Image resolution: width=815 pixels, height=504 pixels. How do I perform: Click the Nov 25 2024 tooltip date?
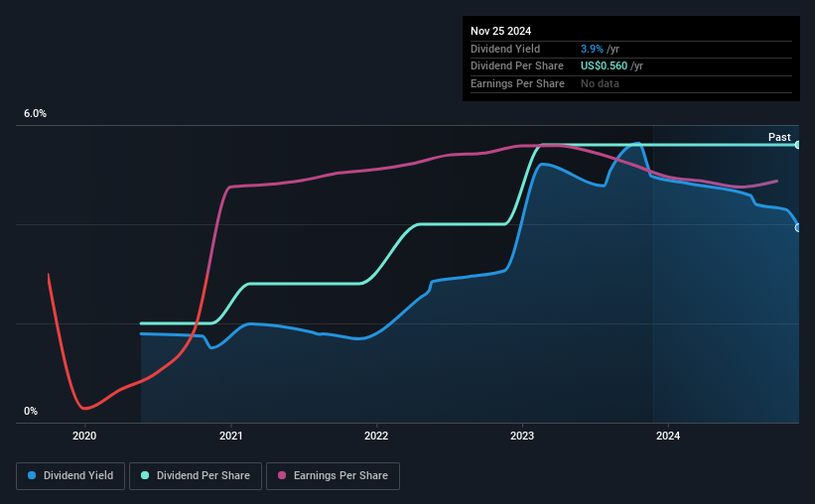(500, 31)
